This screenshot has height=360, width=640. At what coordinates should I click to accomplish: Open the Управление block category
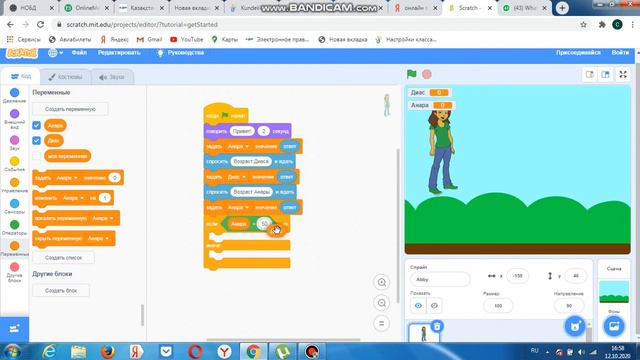pos(14,185)
